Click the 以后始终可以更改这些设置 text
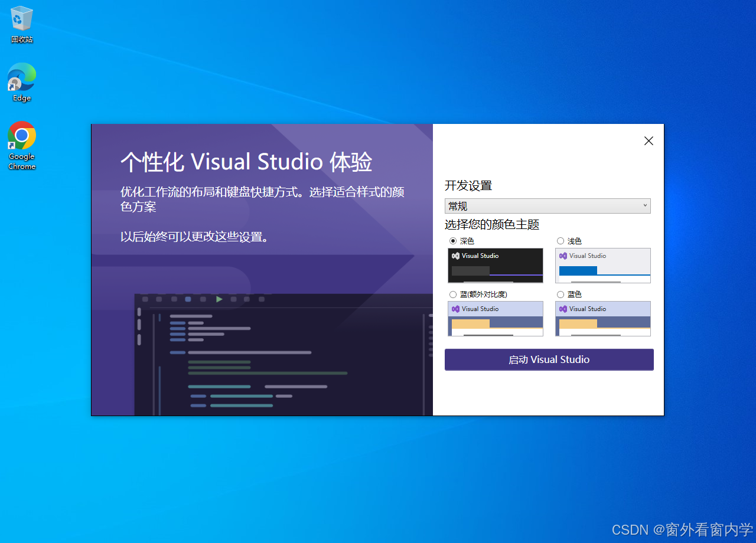 click(x=195, y=237)
